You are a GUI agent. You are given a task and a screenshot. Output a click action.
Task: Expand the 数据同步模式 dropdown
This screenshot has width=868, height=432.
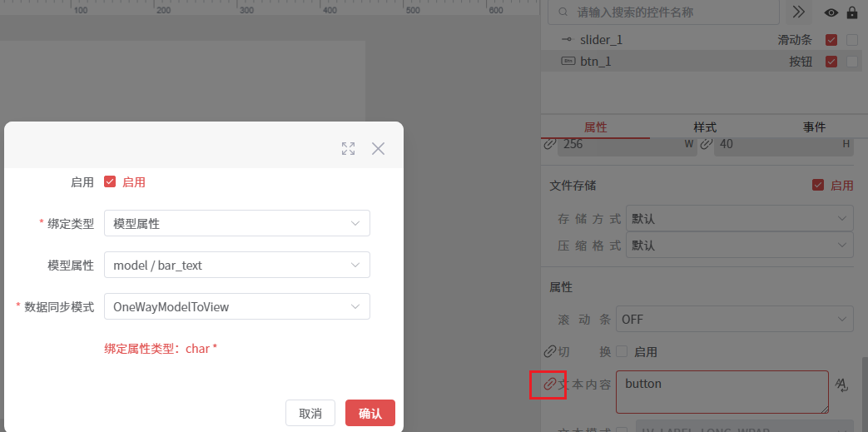point(236,306)
